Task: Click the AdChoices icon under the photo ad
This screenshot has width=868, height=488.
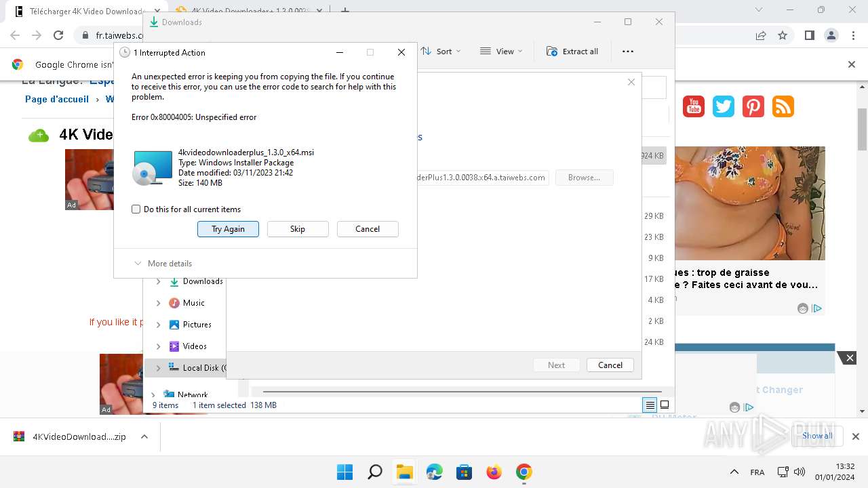Action: [817, 308]
